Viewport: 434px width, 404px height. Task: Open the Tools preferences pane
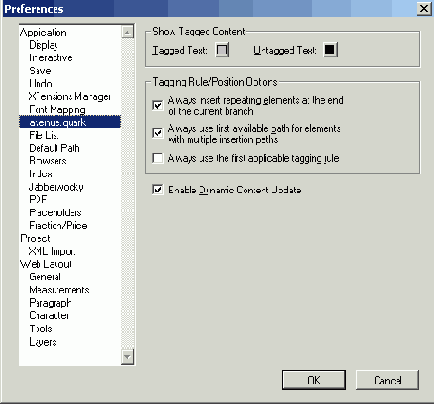click(x=41, y=329)
